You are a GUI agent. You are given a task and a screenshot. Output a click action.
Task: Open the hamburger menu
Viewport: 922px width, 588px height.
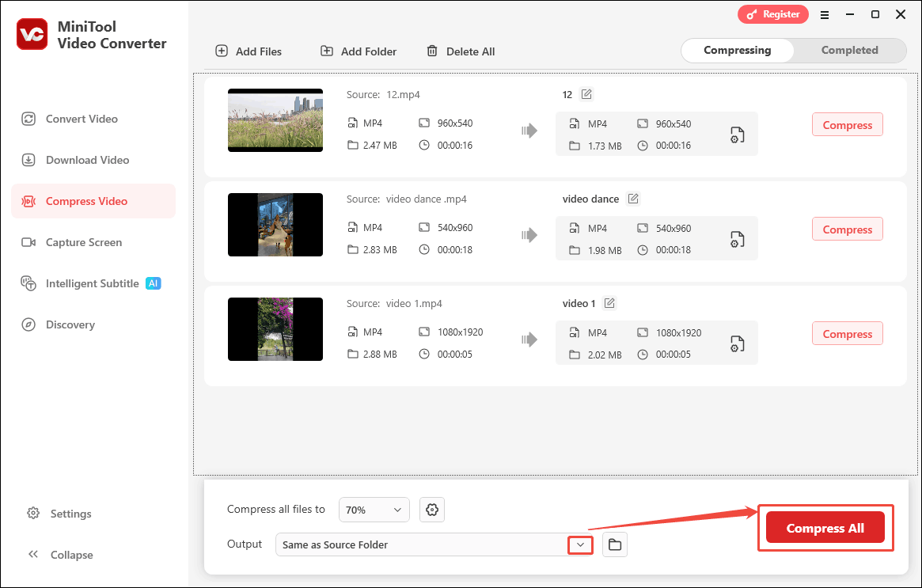(x=825, y=14)
